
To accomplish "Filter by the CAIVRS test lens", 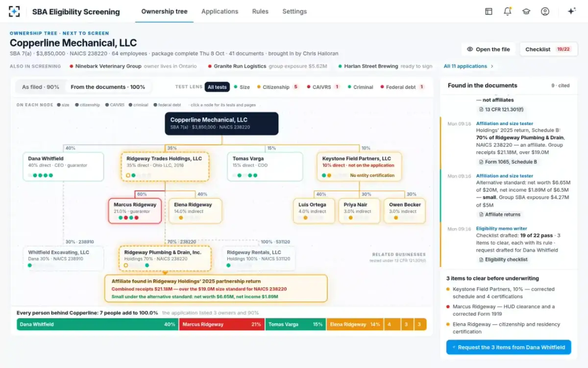I will [x=323, y=87].
